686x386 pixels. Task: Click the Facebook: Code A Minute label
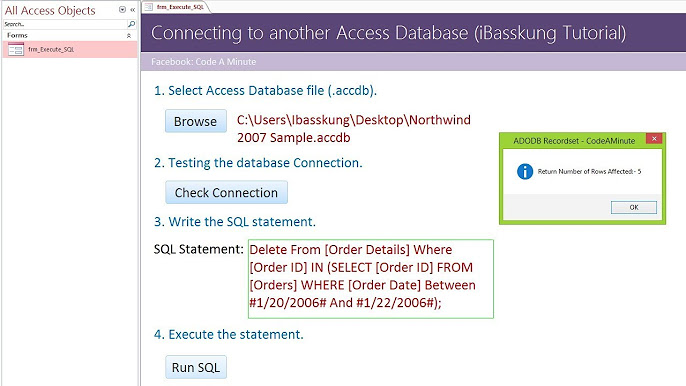(203, 62)
